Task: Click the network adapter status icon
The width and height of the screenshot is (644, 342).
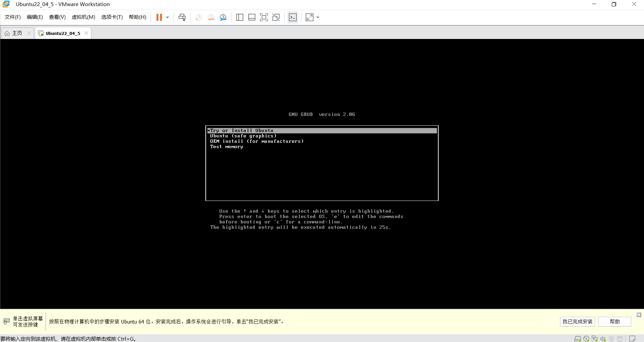Action: pyautogui.click(x=594, y=339)
